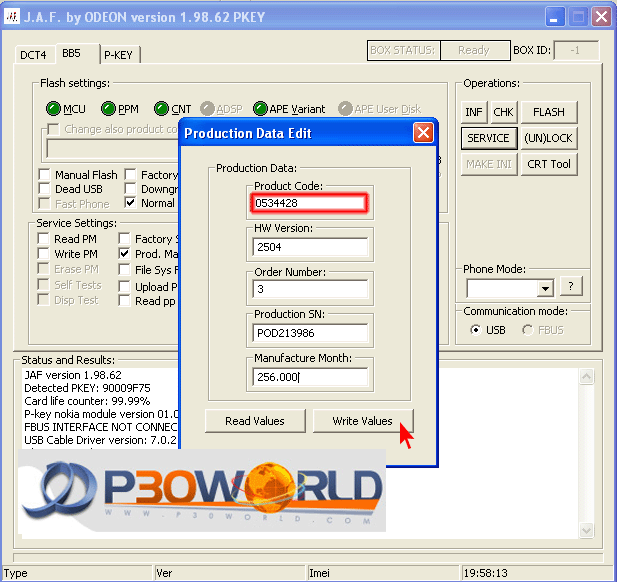The image size is (617, 582).
Task: Click the 'USB Cable Driver version' log line
Action: (101, 440)
